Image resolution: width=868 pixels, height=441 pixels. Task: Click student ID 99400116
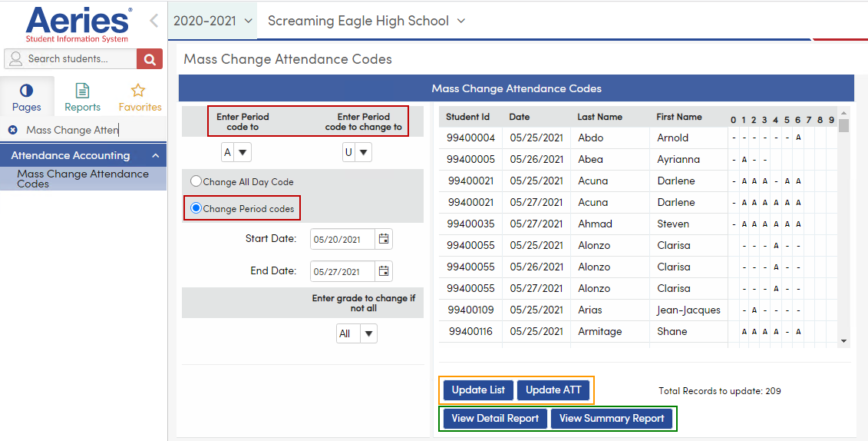pyautogui.click(x=470, y=331)
